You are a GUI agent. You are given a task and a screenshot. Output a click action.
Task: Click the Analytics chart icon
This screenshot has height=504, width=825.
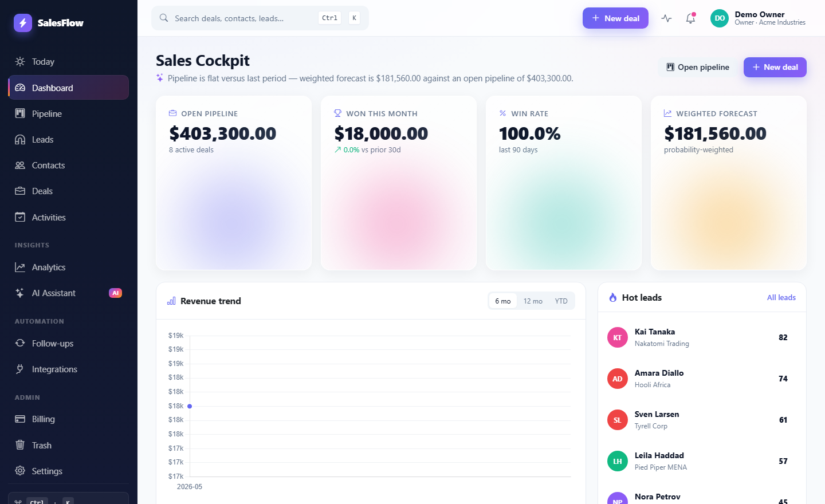pos(20,267)
